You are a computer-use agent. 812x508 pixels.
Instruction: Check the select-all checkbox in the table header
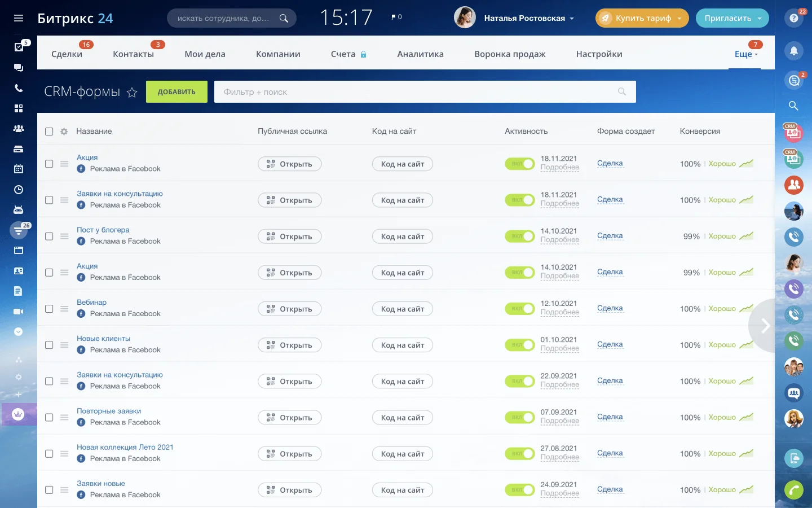tap(49, 132)
